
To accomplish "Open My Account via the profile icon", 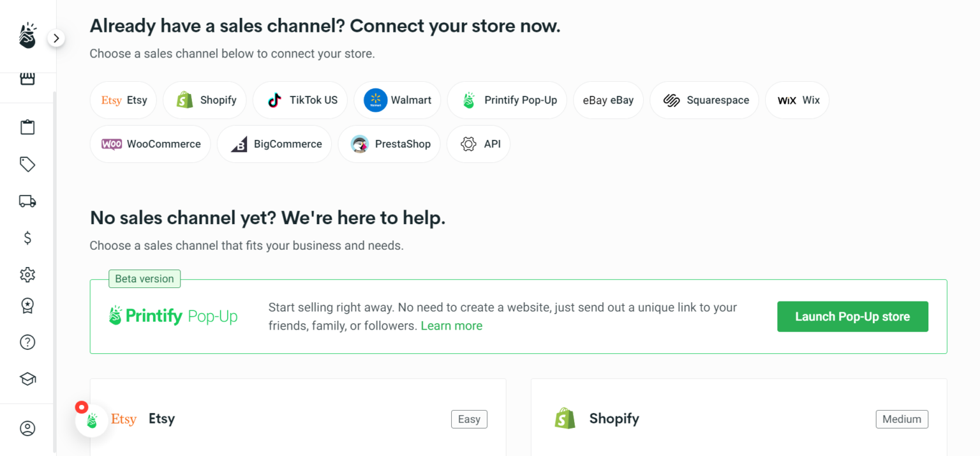I will [27, 428].
